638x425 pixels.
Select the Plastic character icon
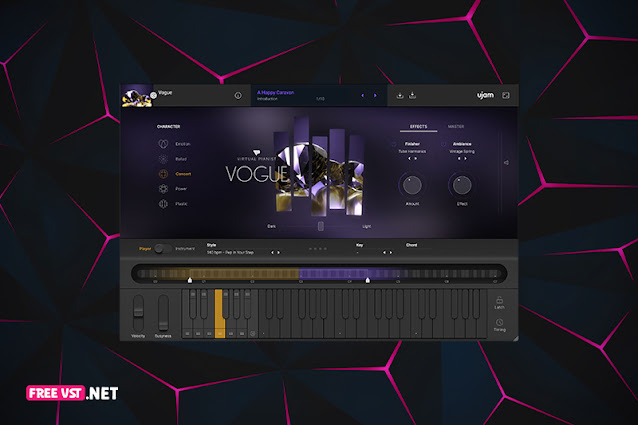point(163,204)
